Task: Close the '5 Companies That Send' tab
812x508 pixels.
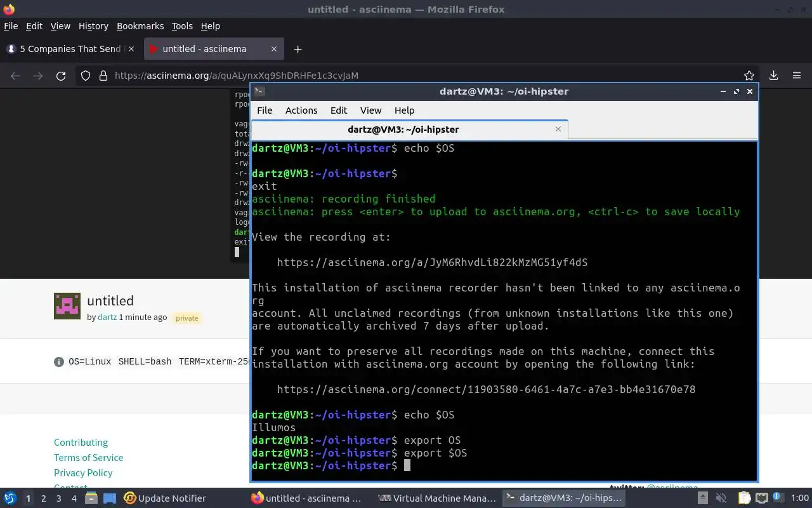Action: 132,49
